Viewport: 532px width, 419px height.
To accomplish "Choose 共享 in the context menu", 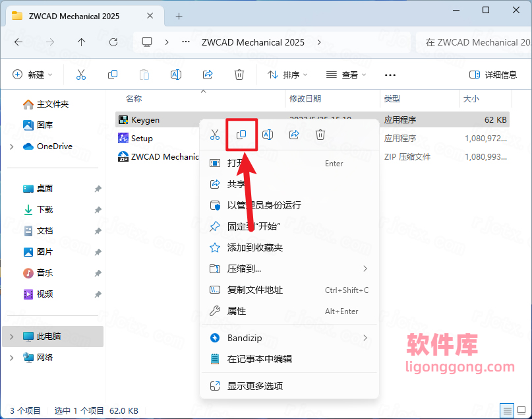I will [289, 184].
